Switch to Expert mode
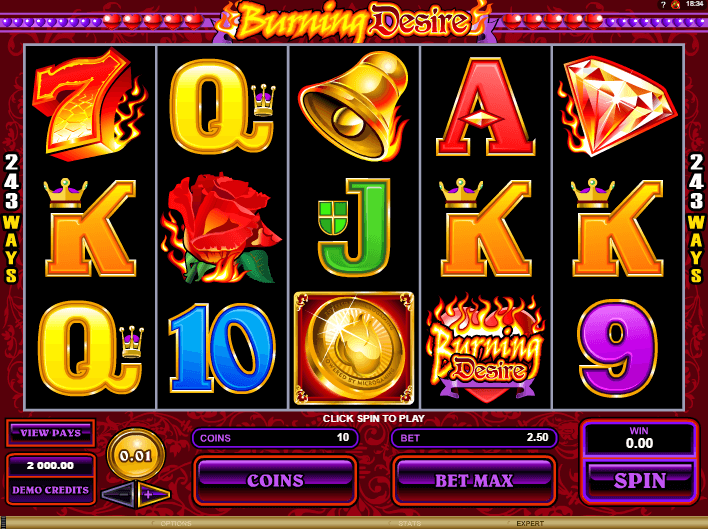 click(530, 524)
